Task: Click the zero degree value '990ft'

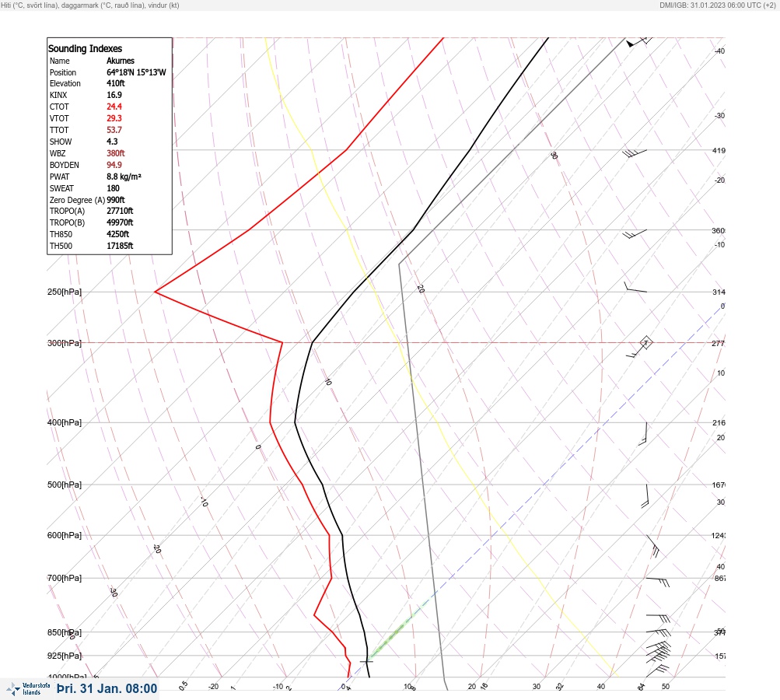Action: tap(116, 200)
